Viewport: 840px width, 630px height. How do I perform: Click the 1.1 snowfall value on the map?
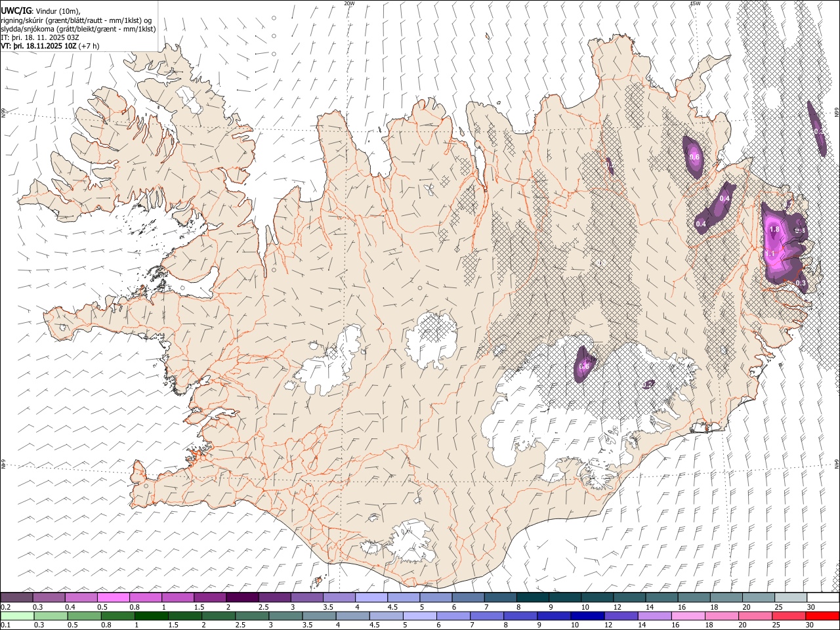coord(770,253)
